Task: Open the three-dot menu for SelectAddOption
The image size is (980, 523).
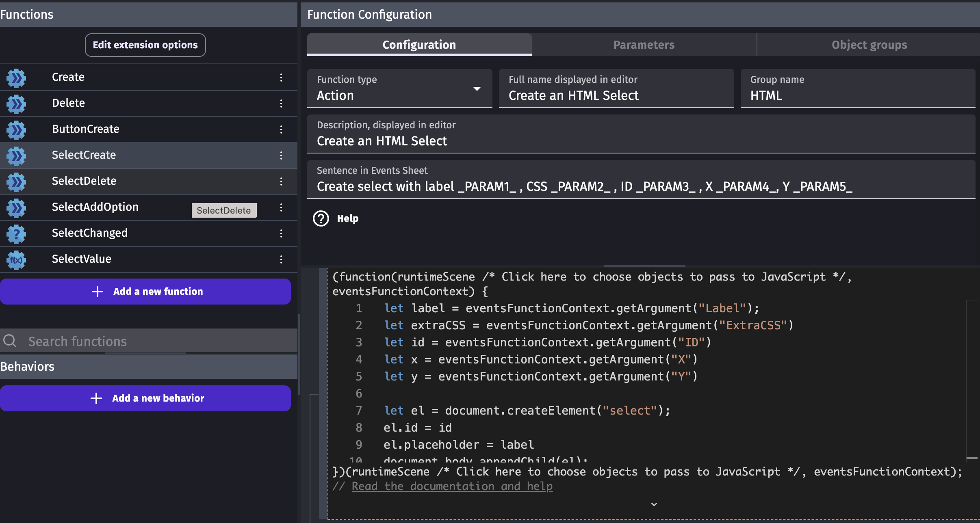Action: coord(281,207)
